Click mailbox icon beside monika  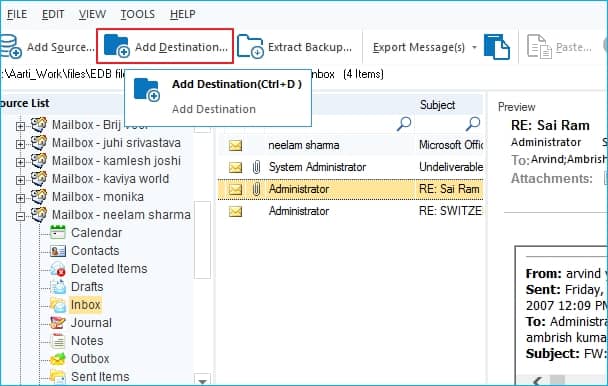(39, 196)
